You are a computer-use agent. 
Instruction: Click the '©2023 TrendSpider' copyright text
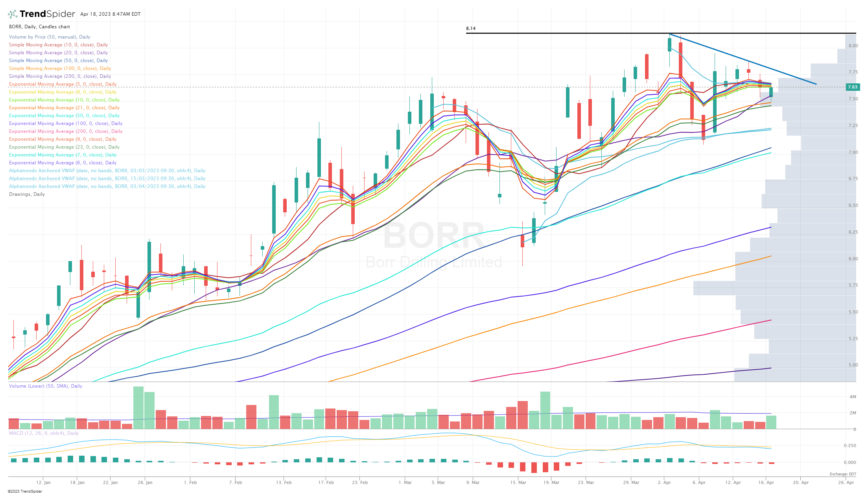(25, 491)
